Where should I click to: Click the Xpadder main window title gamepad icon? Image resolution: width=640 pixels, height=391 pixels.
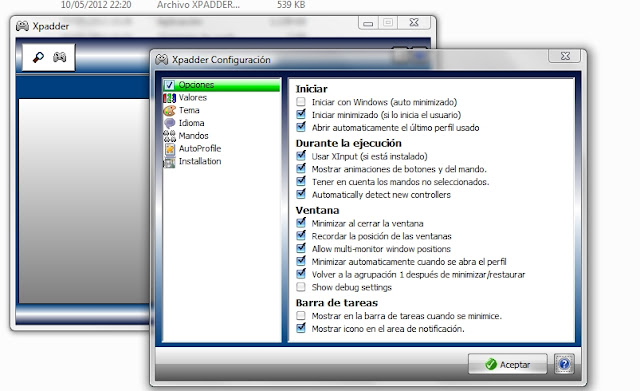pyautogui.click(x=22, y=26)
